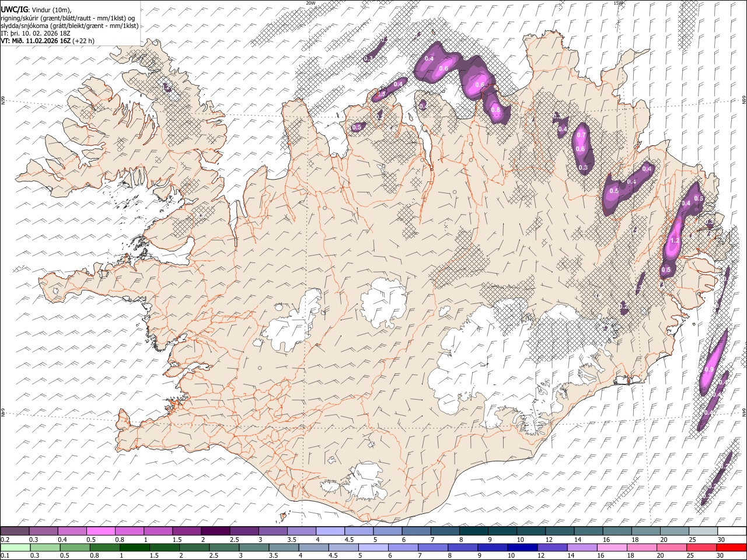Click the 0.8 precipitation value on the north coast
This screenshot has height=560, width=747.
pyautogui.click(x=495, y=110)
